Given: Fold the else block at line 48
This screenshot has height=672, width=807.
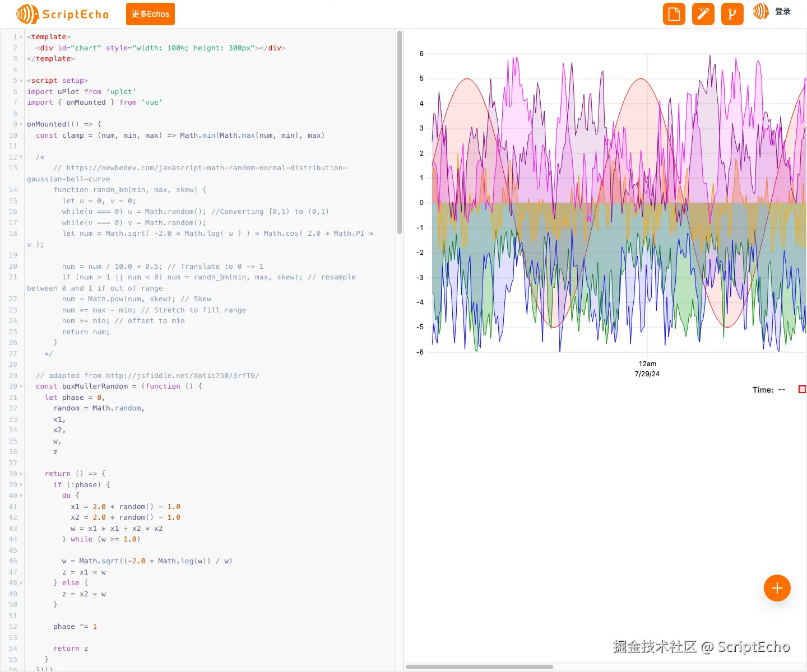Looking at the screenshot, I should [21, 583].
